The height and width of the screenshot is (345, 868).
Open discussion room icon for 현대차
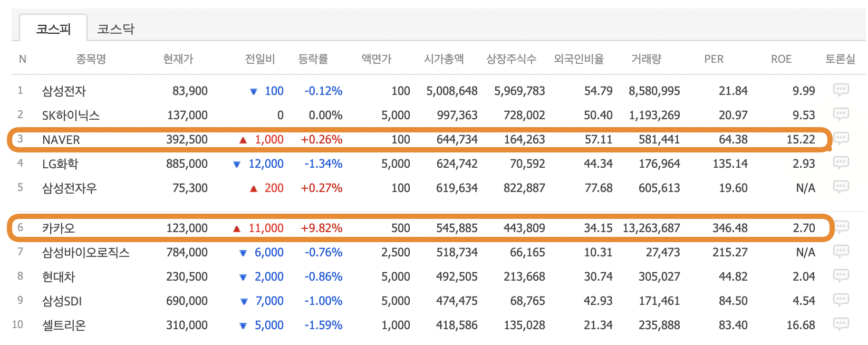[841, 276]
